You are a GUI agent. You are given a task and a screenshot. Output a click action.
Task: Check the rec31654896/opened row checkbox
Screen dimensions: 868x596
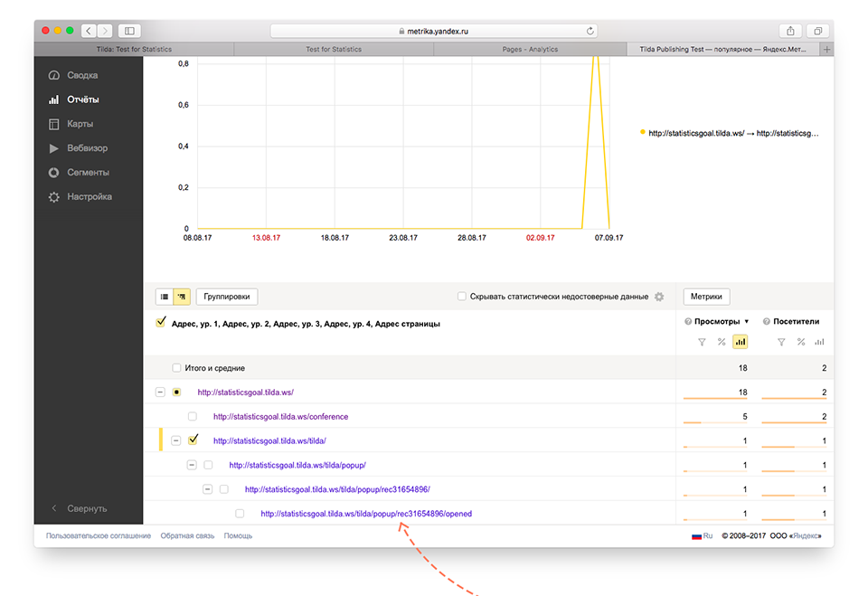(240, 514)
